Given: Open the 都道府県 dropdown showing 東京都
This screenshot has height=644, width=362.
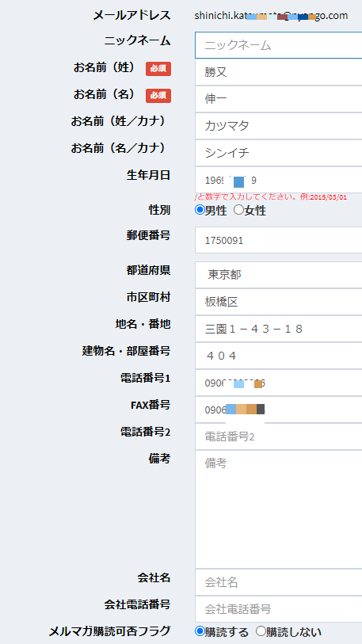Looking at the screenshot, I should (x=279, y=275).
